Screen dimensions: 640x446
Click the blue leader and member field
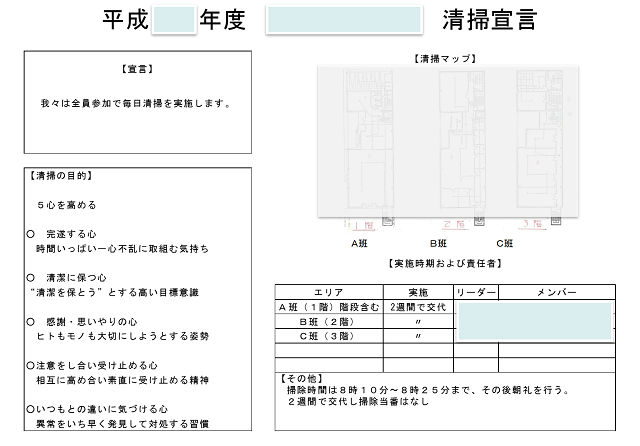tap(535, 321)
